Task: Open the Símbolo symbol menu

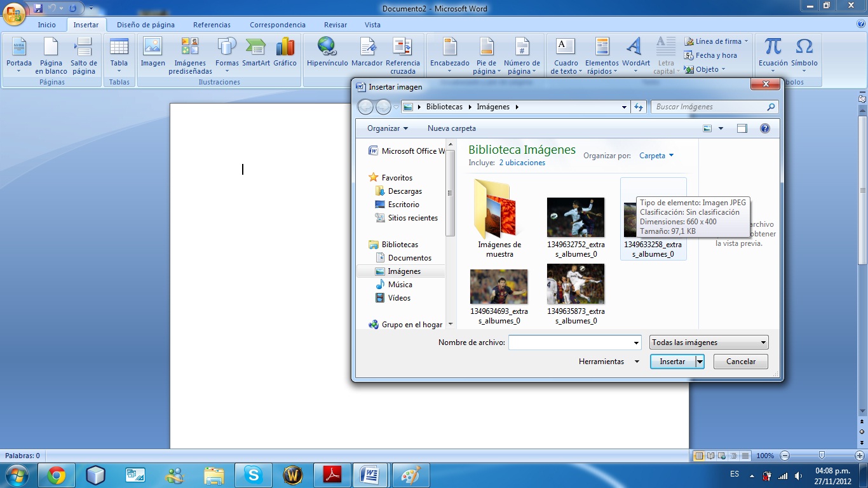Action: [804, 56]
